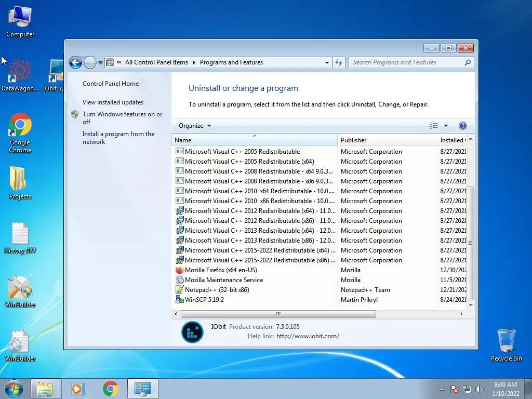The width and height of the screenshot is (532, 399).
Task: Open the blue Help icon
Action: pos(462,126)
